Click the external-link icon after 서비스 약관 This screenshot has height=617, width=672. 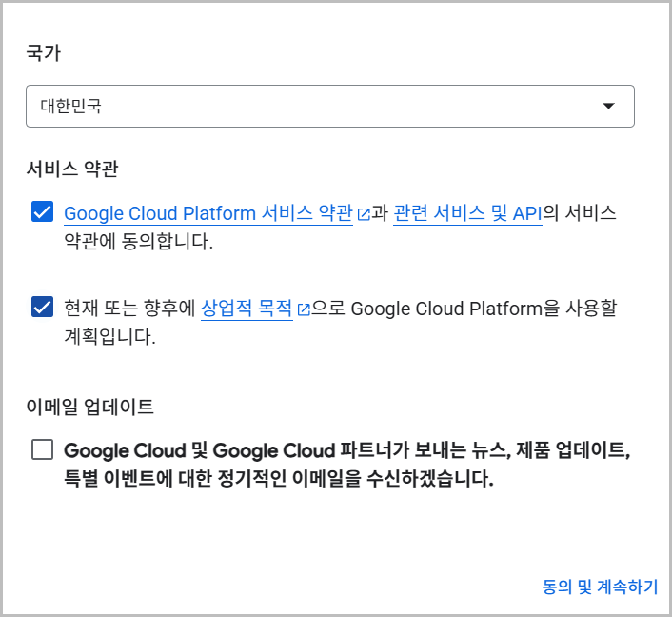pyautogui.click(x=363, y=214)
